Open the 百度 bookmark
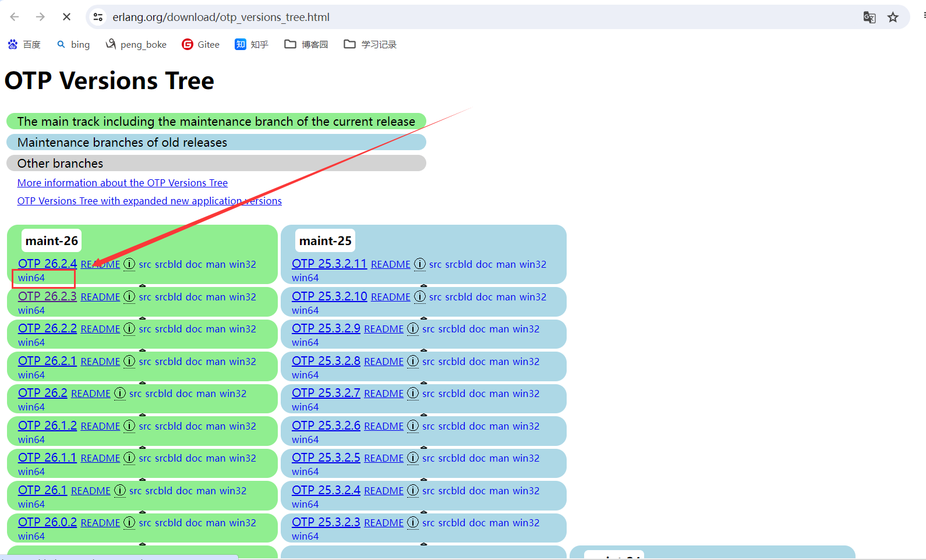 coord(24,44)
